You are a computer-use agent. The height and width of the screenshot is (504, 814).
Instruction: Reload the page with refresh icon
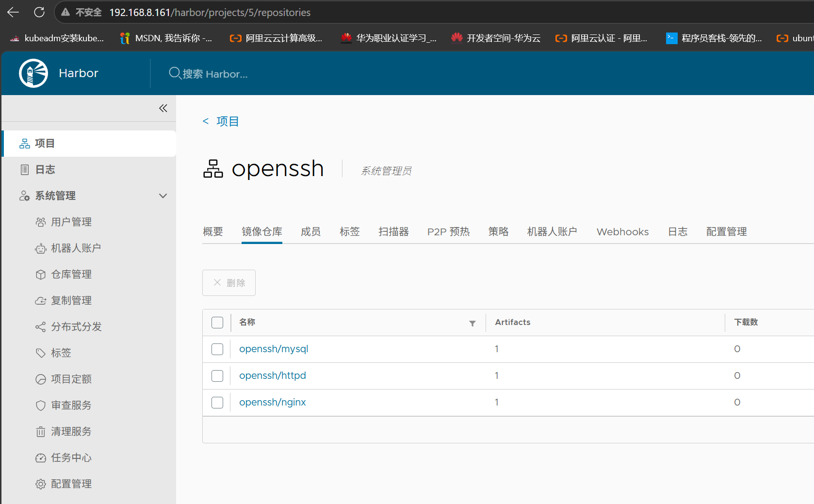(x=39, y=12)
